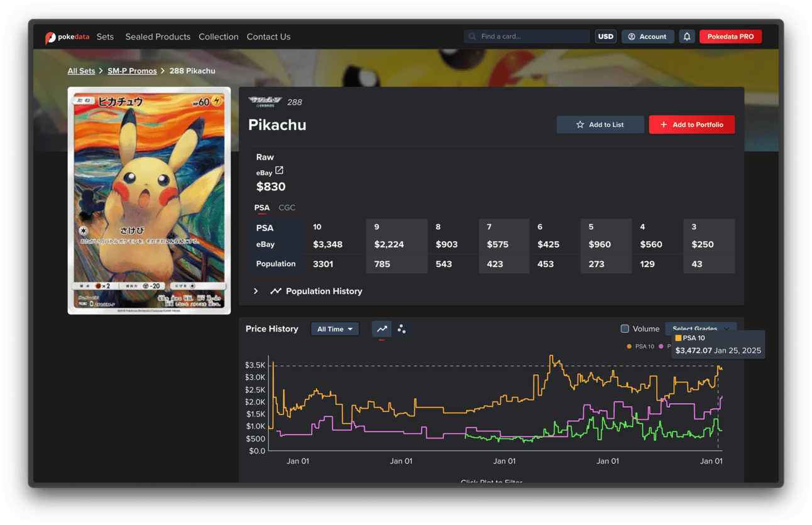Focus the Find a card search field
The width and height of the screenshot is (812, 525).
click(527, 37)
